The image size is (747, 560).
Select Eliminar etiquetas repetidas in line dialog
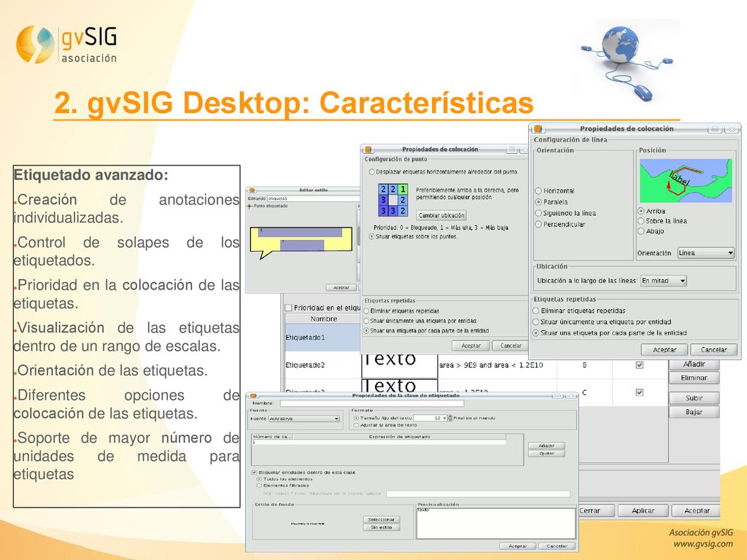pyautogui.click(x=535, y=311)
